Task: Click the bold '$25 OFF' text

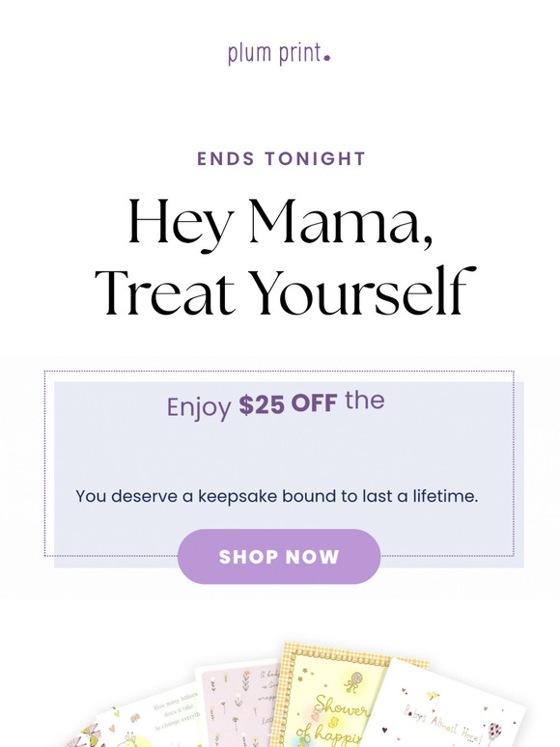Action: (288, 404)
